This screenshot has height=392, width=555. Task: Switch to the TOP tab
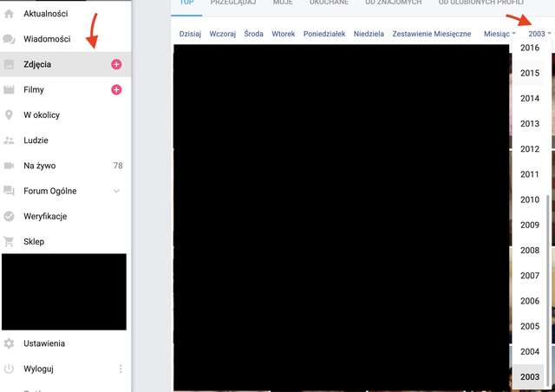186,3
